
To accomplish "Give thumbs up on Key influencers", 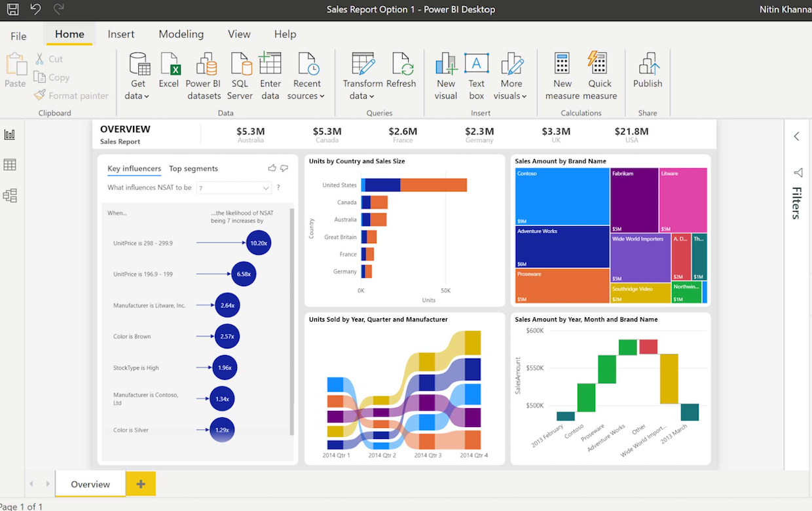I will 272,168.
